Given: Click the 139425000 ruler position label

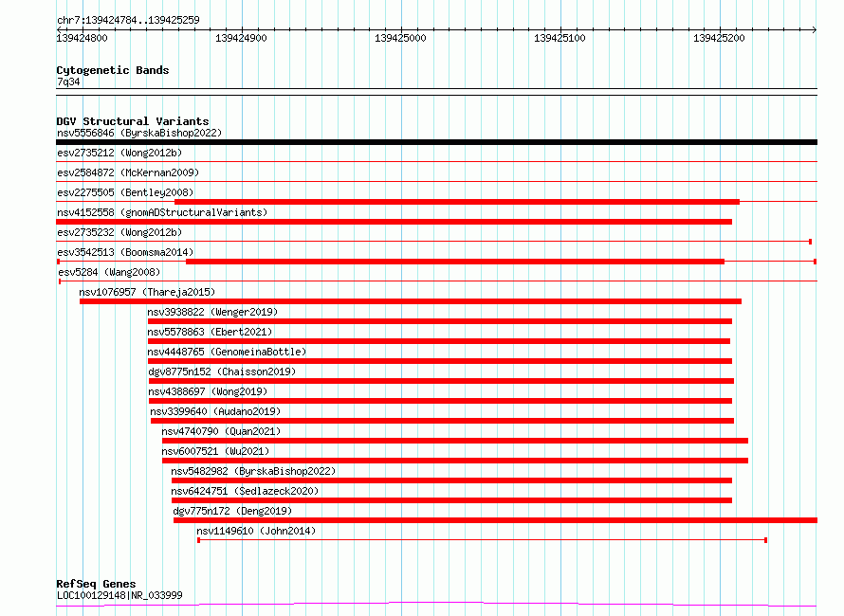Looking at the screenshot, I should click(x=400, y=38).
